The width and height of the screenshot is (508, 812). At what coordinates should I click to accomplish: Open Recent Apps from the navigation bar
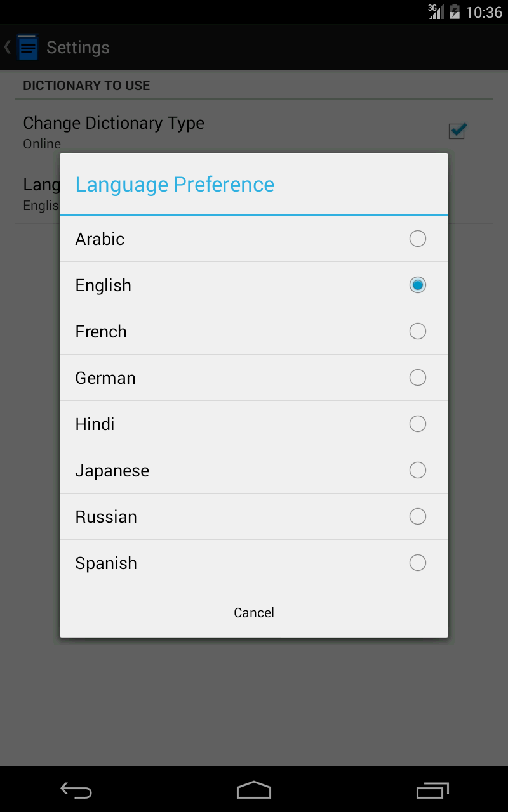[432, 790]
